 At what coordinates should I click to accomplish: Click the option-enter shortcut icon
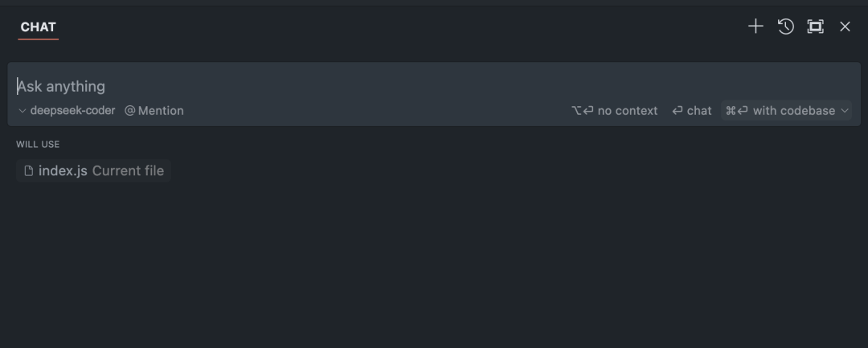583,111
